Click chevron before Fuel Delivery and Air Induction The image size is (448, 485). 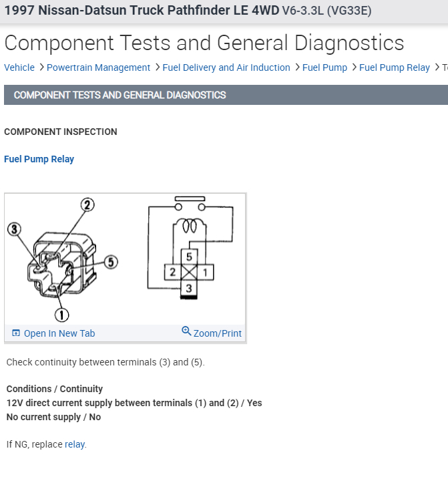(x=157, y=67)
